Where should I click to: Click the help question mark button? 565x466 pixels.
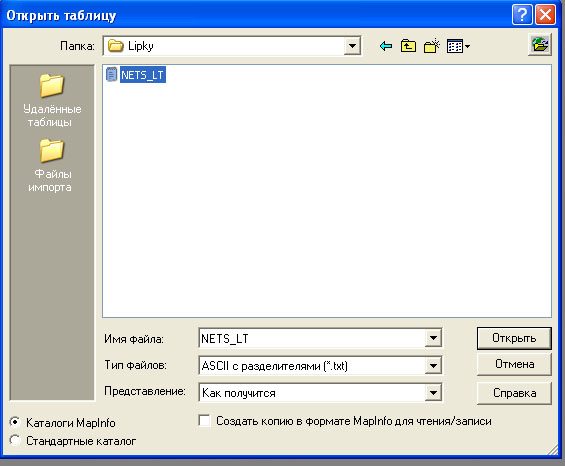click(522, 15)
